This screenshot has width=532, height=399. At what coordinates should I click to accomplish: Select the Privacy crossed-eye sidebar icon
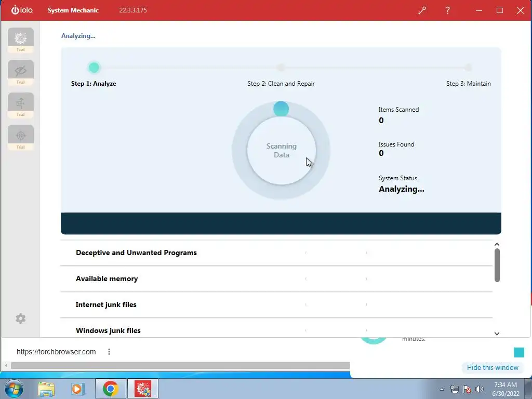[21, 73]
